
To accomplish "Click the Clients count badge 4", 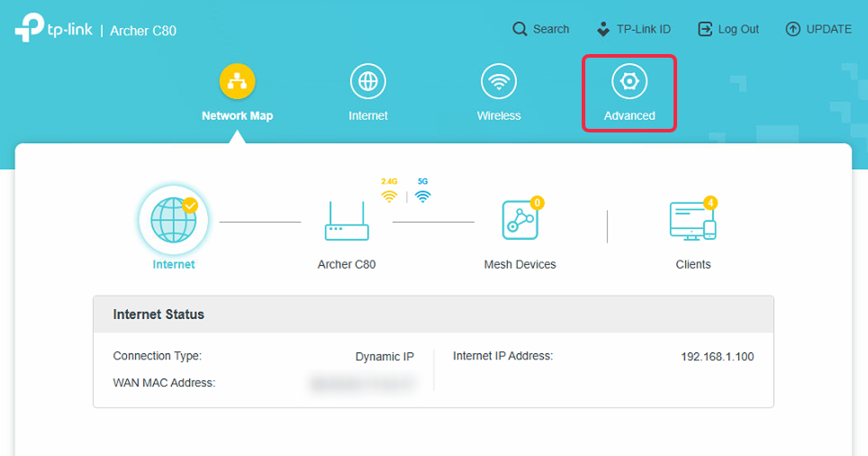I will coord(710,203).
